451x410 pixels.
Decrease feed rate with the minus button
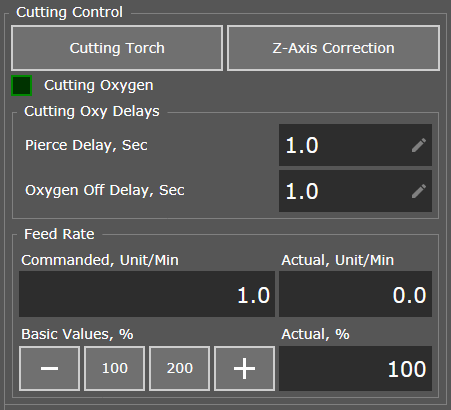pyautogui.click(x=49, y=368)
